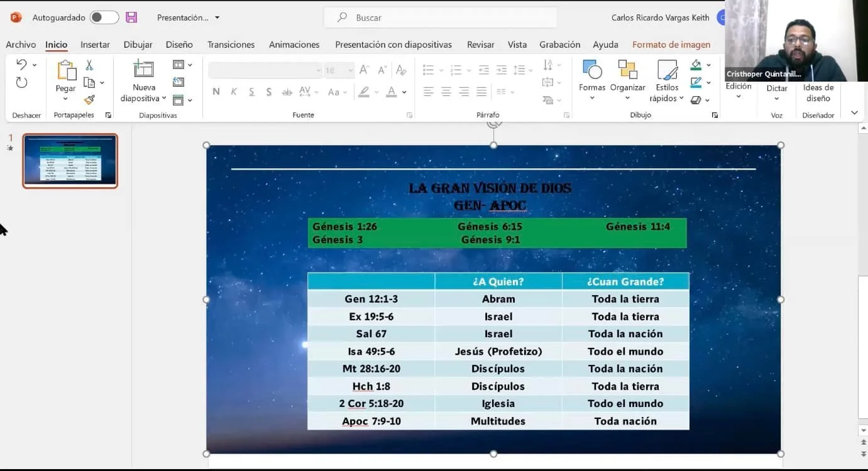Toggle underline with the S button

click(x=251, y=92)
